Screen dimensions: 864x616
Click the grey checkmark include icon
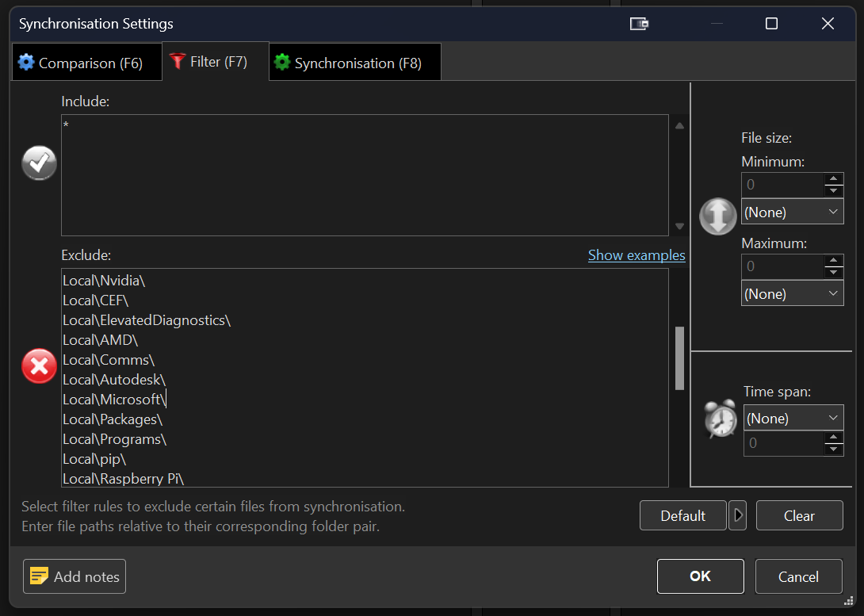coord(39,163)
